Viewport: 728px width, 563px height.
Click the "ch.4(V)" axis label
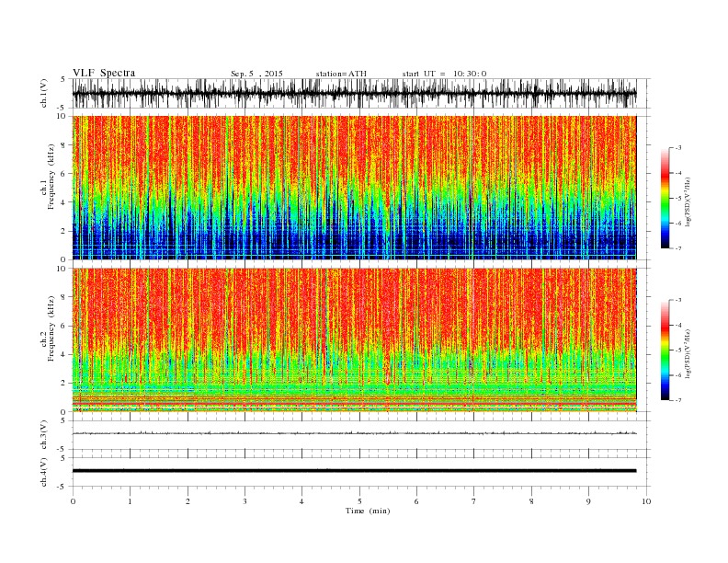[x=44, y=472]
